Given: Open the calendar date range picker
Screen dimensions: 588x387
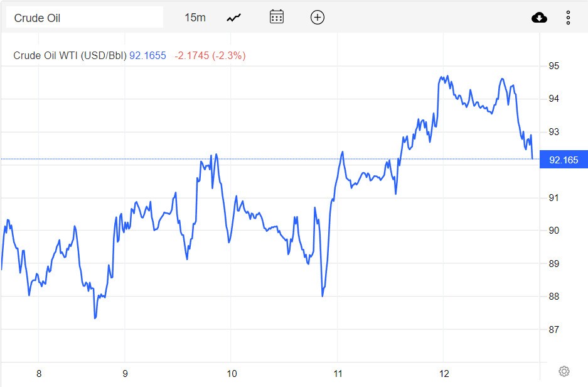Looking at the screenshot, I should point(277,18).
